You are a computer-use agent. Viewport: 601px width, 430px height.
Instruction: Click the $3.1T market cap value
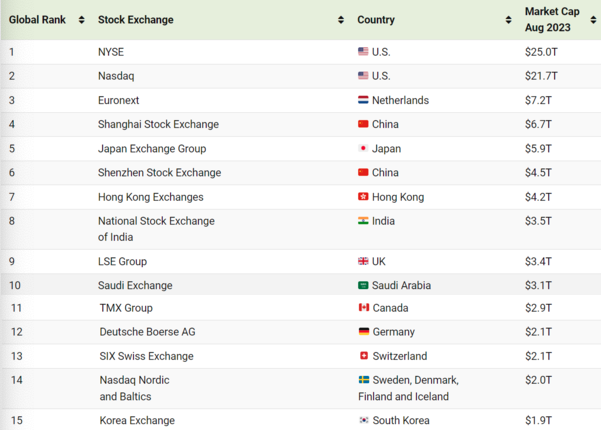pos(538,286)
